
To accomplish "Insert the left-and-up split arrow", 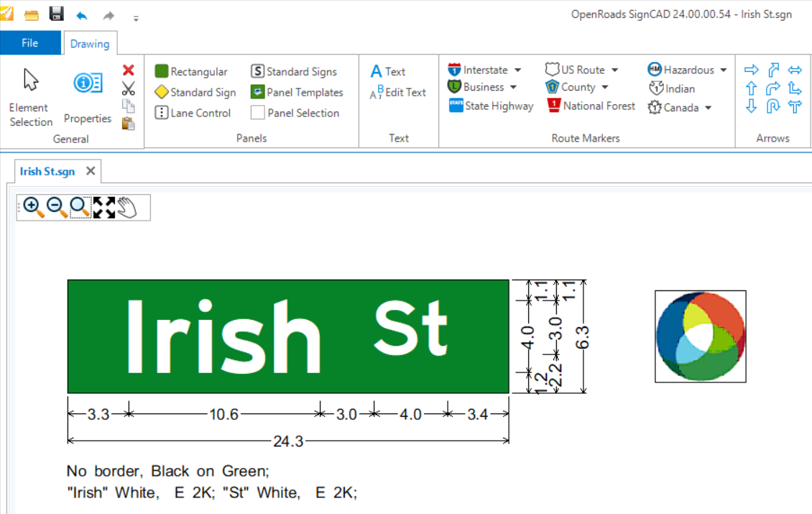I will click(795, 88).
